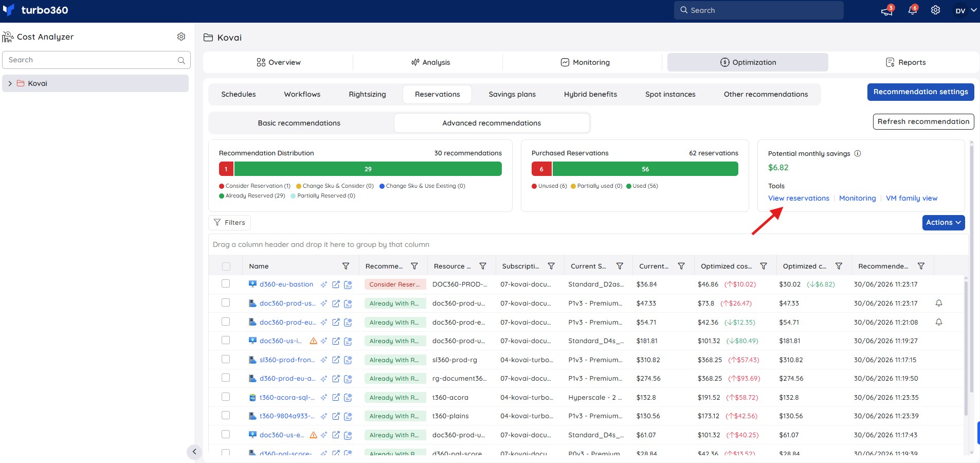Open external link icon for t360-9804a933
The image size is (980, 463).
pos(336,416)
